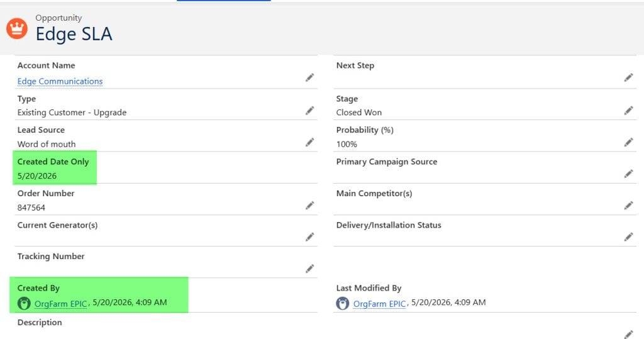Click the Primary Campaign Source label
The image size is (644, 339).
coord(387,162)
